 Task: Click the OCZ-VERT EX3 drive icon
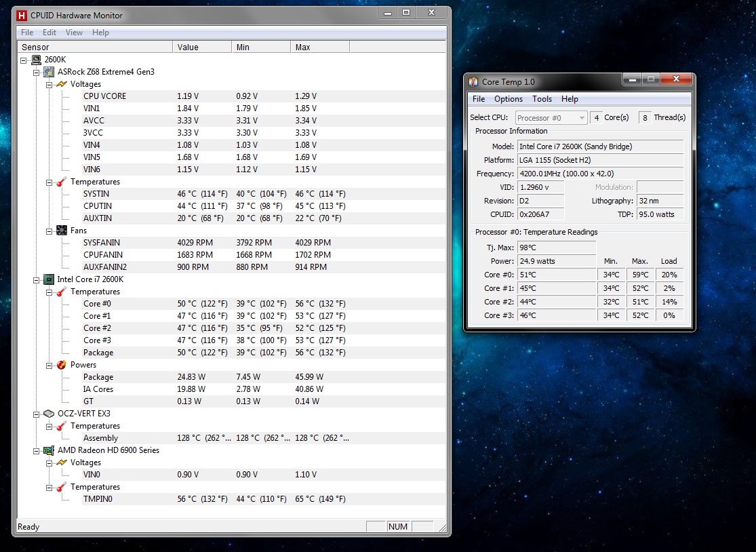(x=49, y=414)
